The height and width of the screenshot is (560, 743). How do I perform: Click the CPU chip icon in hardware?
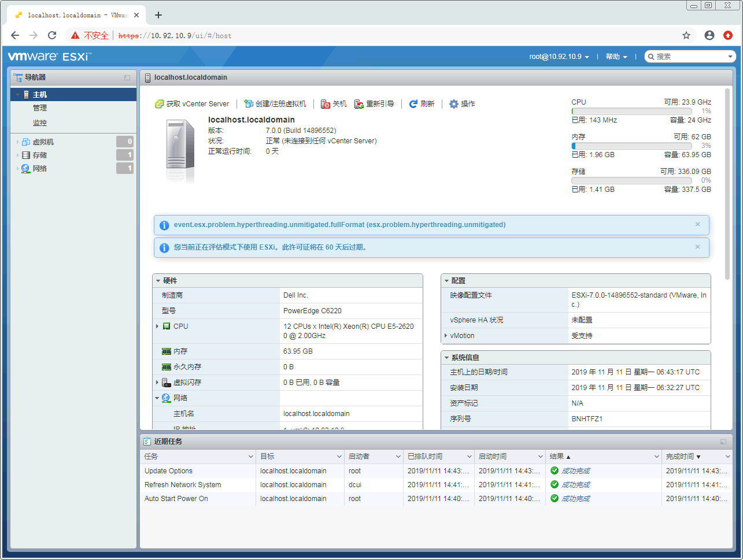167,327
